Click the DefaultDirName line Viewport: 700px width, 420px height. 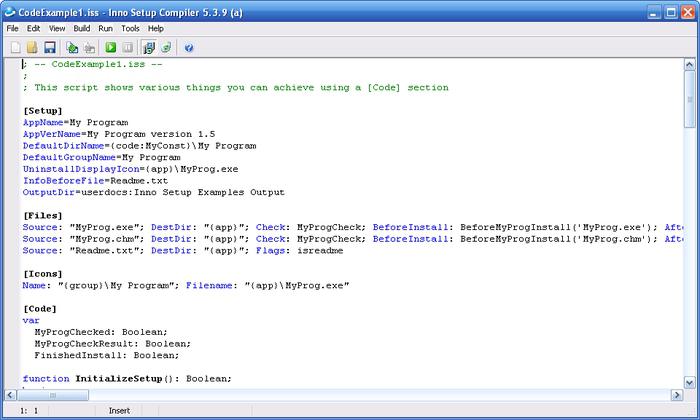click(x=140, y=146)
